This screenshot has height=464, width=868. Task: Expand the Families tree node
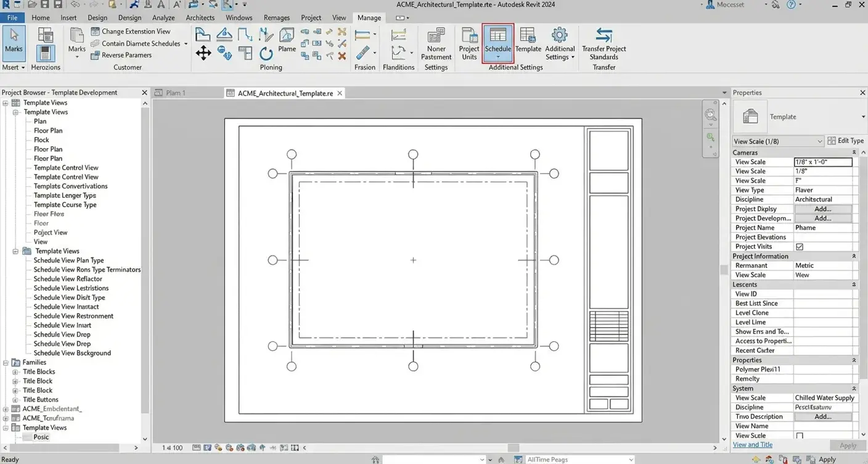6,363
